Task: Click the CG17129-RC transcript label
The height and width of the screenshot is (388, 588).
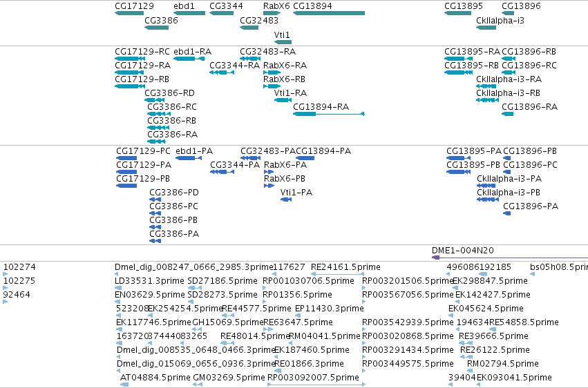Action: (x=142, y=52)
